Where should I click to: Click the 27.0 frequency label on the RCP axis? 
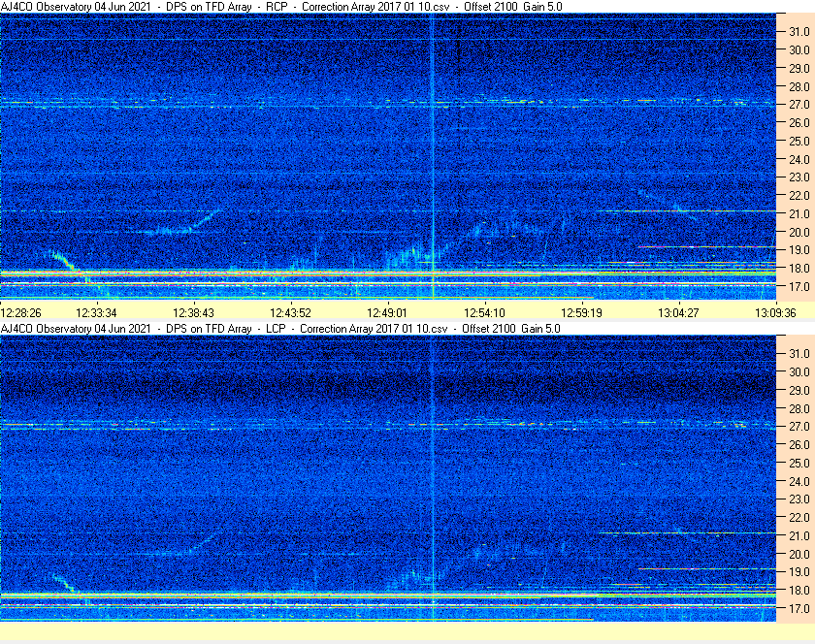tap(799, 105)
